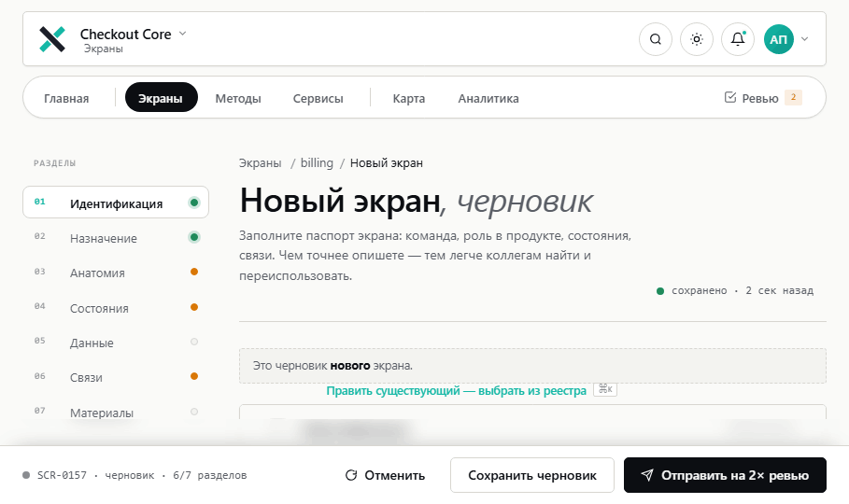The height and width of the screenshot is (504, 849).
Task: Click the Новый экран breadcrumb
Action: point(386,163)
